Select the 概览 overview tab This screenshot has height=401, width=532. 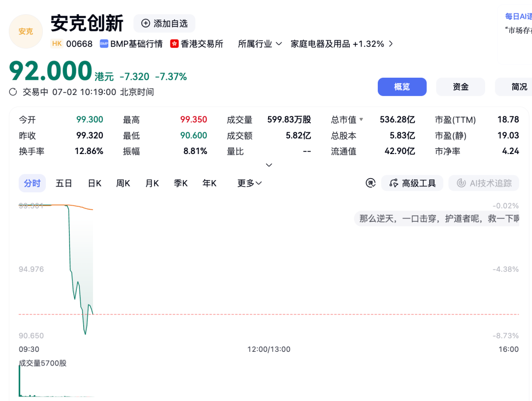(x=402, y=87)
